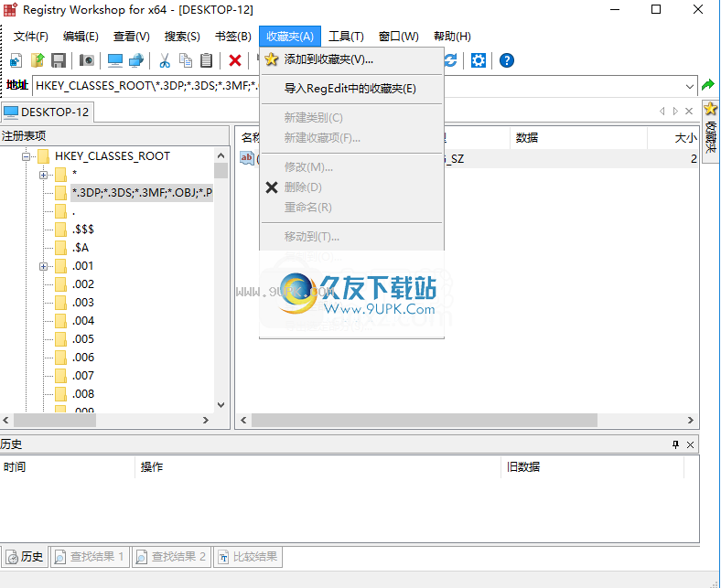
Task: Open the 搜索(S) menu
Action: click(x=182, y=37)
